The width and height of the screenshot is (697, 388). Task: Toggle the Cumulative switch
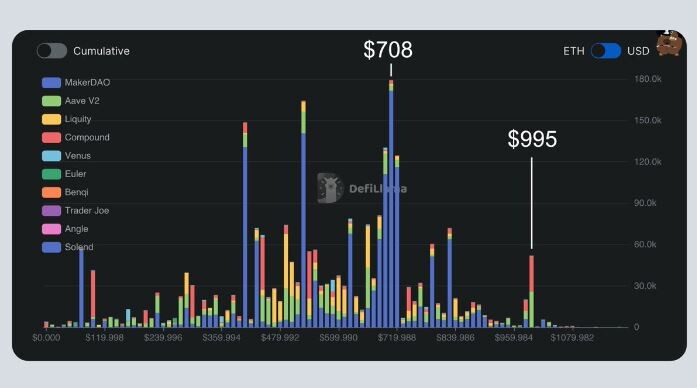(52, 51)
